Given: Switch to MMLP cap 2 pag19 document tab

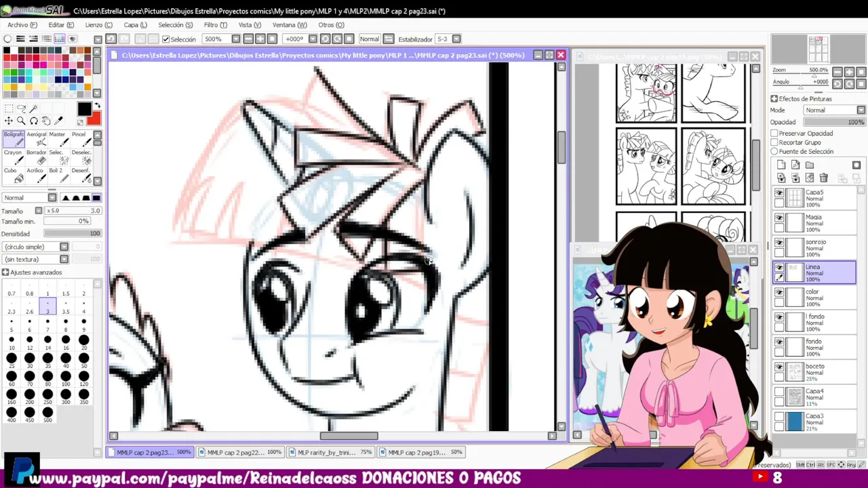Looking at the screenshot, I should pyautogui.click(x=422, y=452).
